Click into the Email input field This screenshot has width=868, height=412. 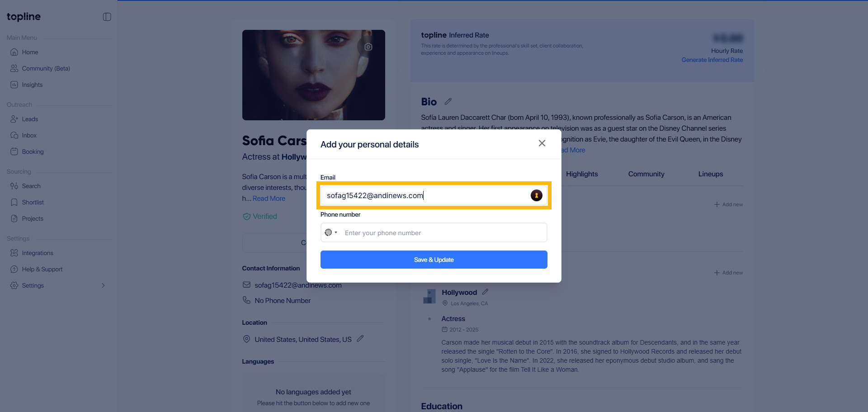pyautogui.click(x=425, y=195)
